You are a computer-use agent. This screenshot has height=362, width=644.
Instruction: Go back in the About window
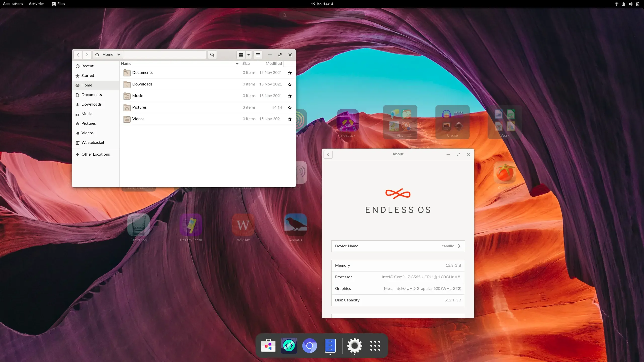(x=328, y=154)
